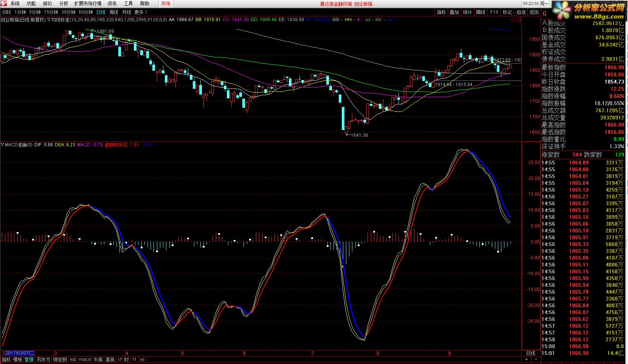Viewport: 628px width, 364px height.
Task: Click the 1981.69 high price label
Action: 105,31
